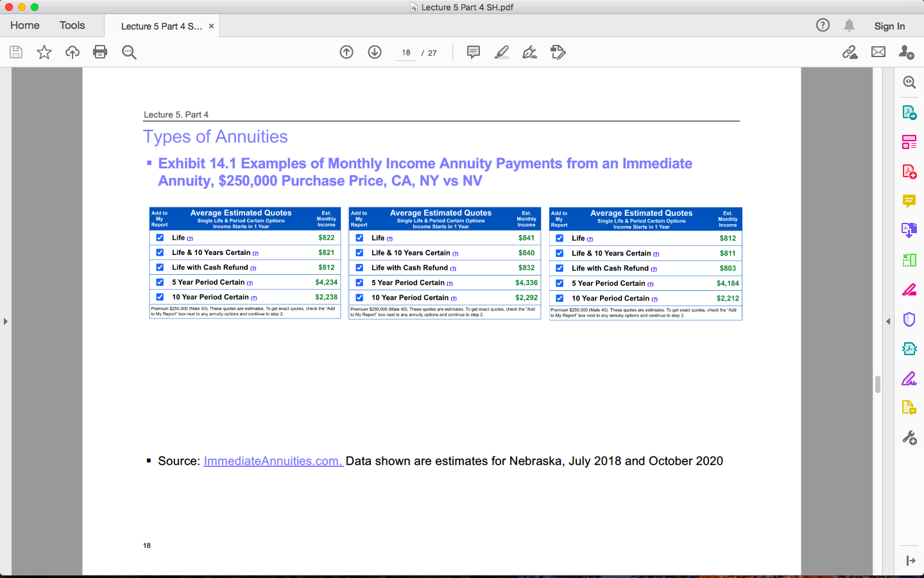924x578 pixels.
Task: Click the $4,336 value in middle table
Action: (527, 283)
